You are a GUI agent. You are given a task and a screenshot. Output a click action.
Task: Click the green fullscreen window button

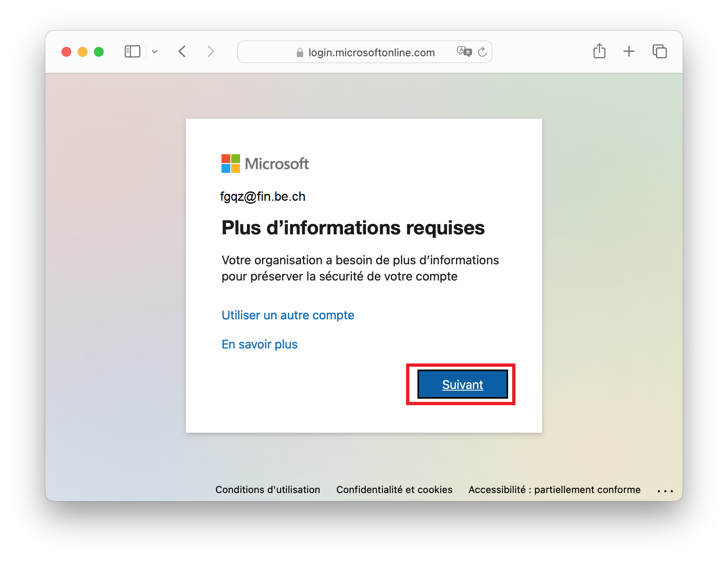[x=99, y=52]
